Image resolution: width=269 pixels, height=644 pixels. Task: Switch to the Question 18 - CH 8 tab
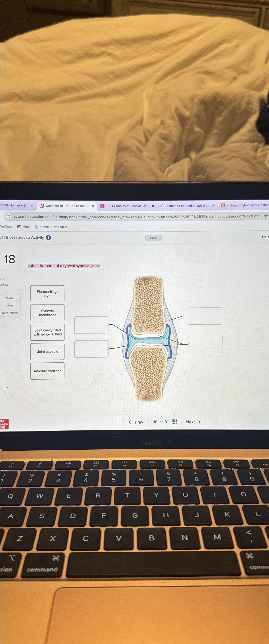tap(67, 206)
